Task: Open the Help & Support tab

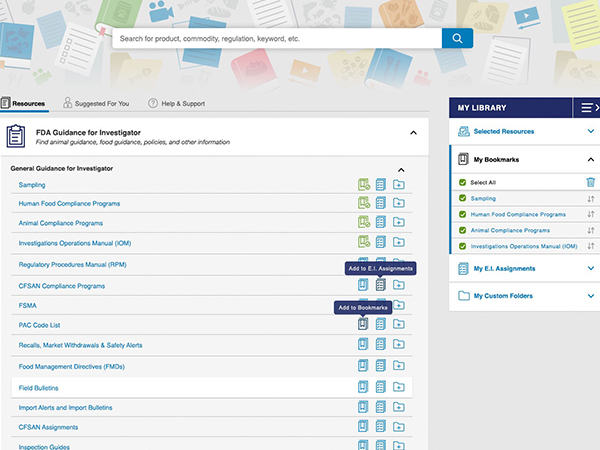Action: (177, 103)
